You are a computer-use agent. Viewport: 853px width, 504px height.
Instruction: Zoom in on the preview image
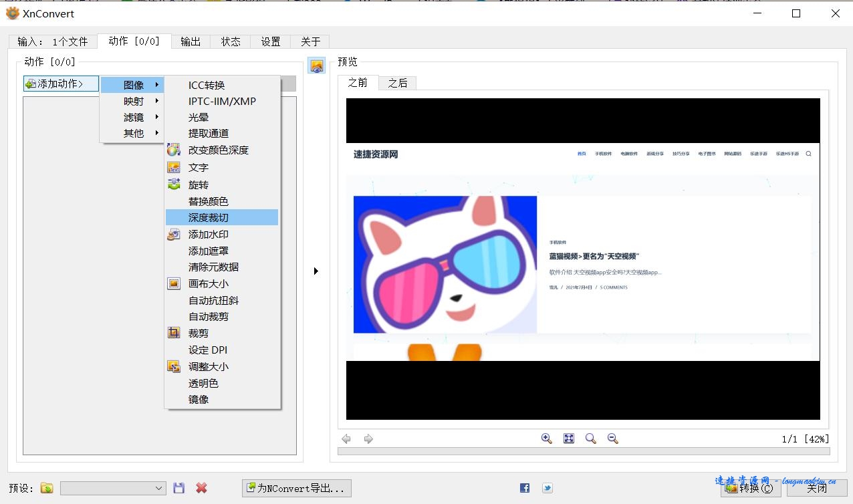[547, 438]
